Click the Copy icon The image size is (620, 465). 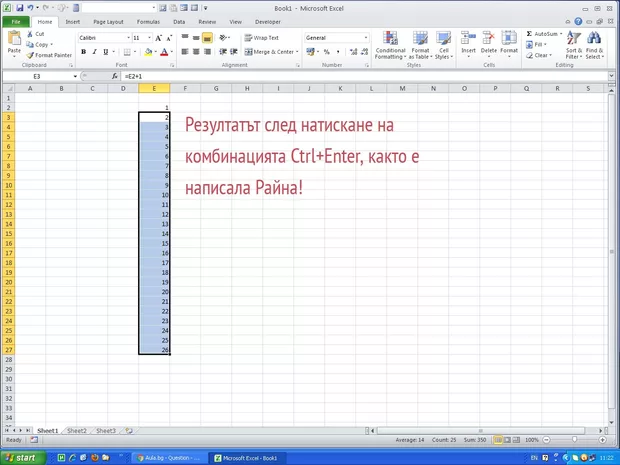(x=30, y=44)
